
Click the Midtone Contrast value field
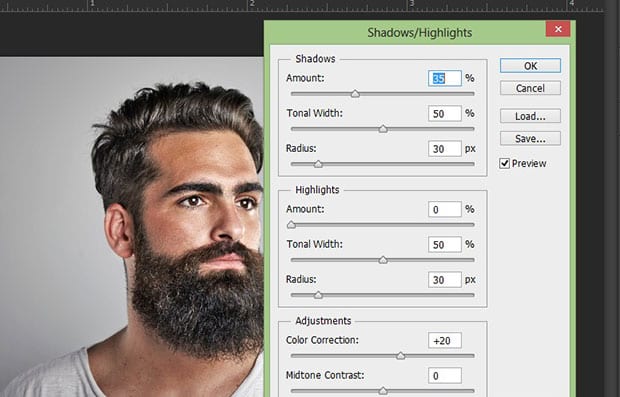(x=444, y=375)
